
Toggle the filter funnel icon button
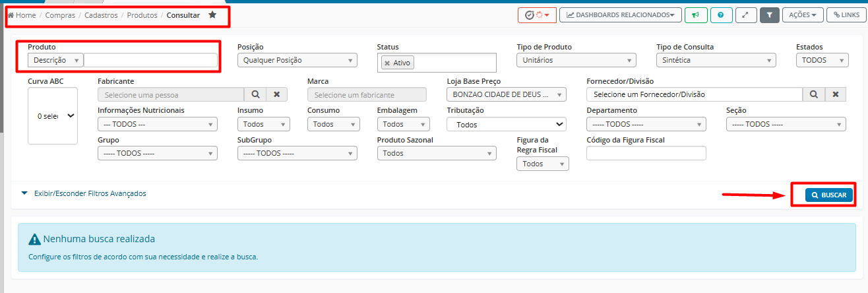click(770, 15)
